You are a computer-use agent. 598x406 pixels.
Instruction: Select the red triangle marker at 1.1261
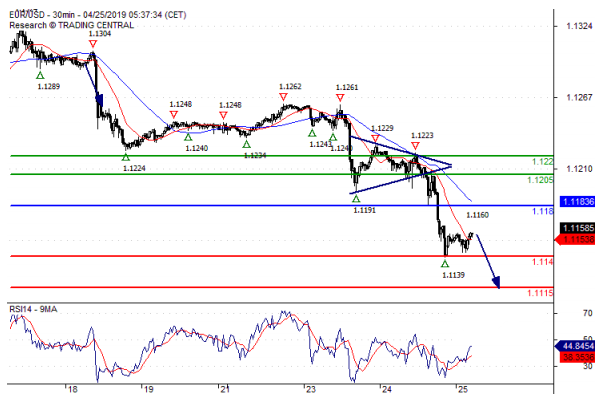[x=340, y=98]
